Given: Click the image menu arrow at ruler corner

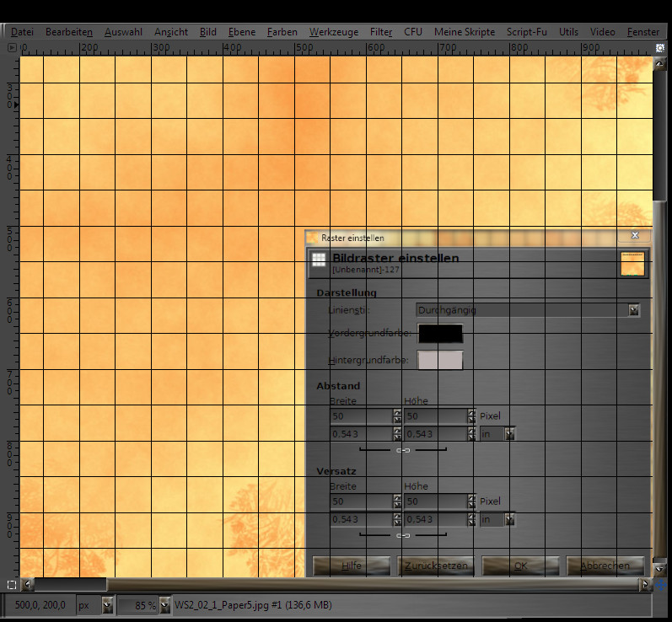Looking at the screenshot, I should click(12, 47).
